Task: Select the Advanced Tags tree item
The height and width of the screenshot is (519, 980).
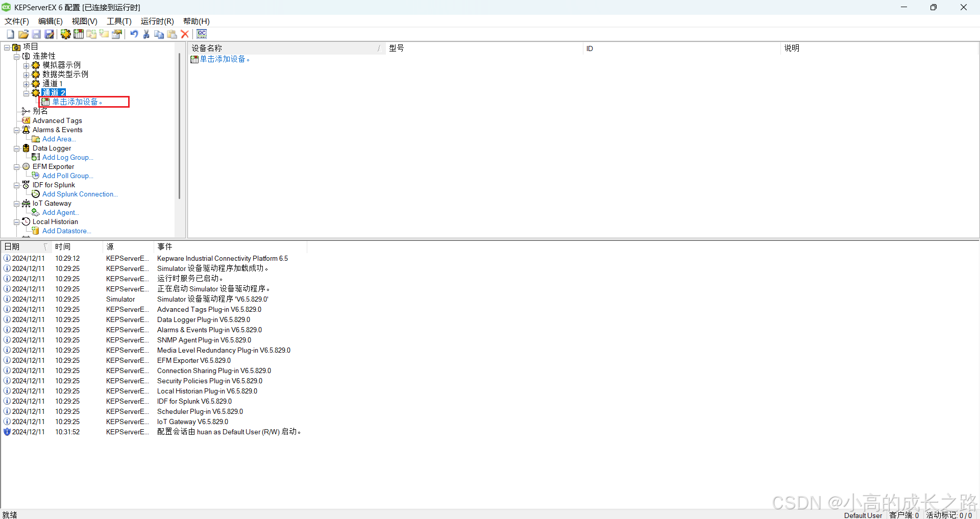Action: pyautogui.click(x=57, y=120)
